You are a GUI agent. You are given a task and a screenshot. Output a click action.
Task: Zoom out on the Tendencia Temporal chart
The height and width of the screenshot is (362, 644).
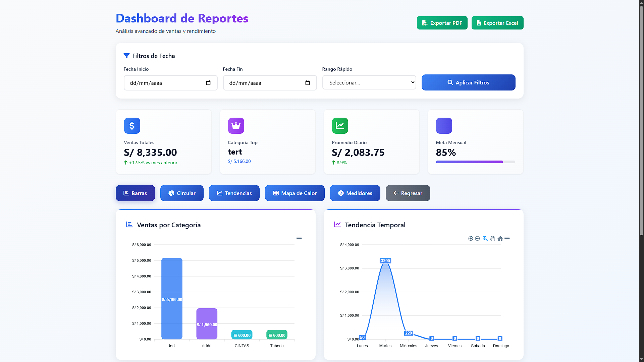pos(478,238)
